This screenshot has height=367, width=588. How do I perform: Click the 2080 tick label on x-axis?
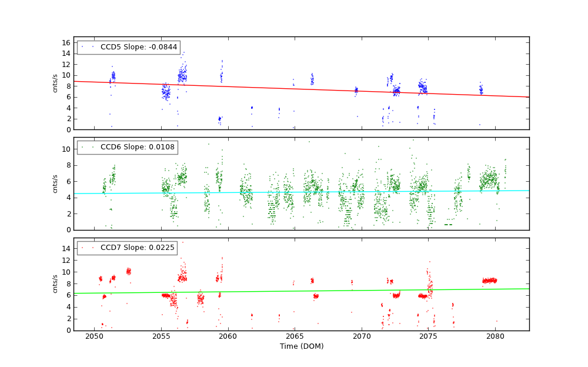click(495, 337)
